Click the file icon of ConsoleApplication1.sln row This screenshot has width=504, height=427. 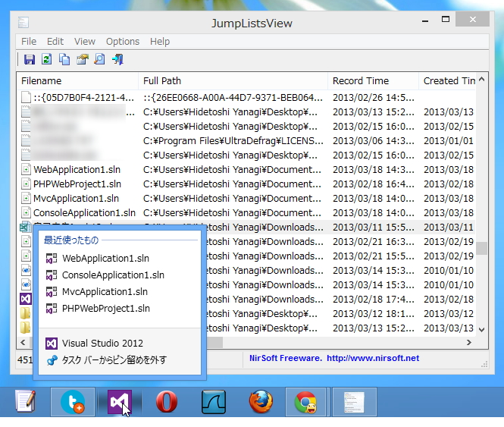26,213
